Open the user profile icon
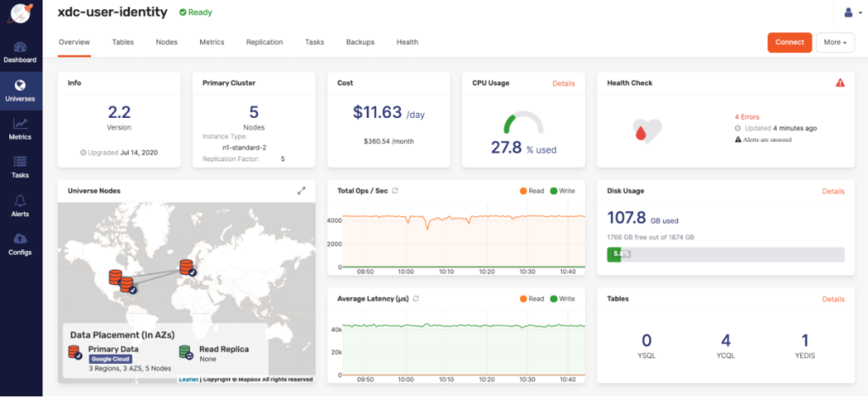The image size is (868, 397). [x=849, y=12]
